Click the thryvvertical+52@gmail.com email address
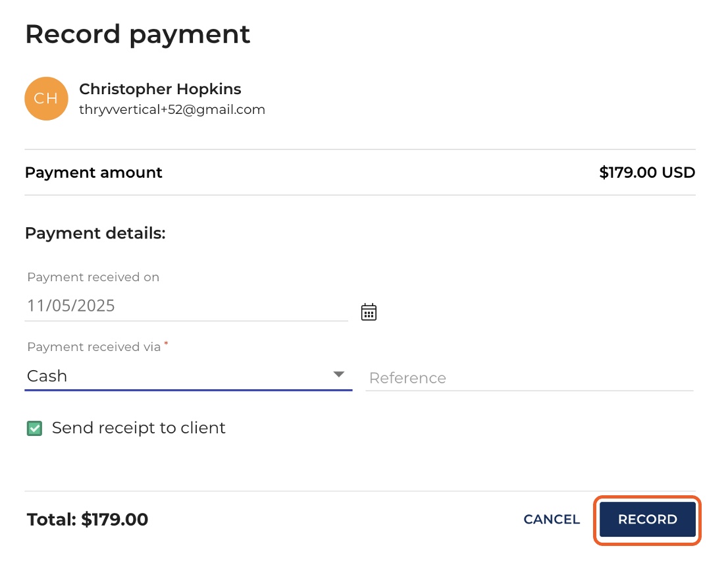The width and height of the screenshot is (728, 569). 172,110
